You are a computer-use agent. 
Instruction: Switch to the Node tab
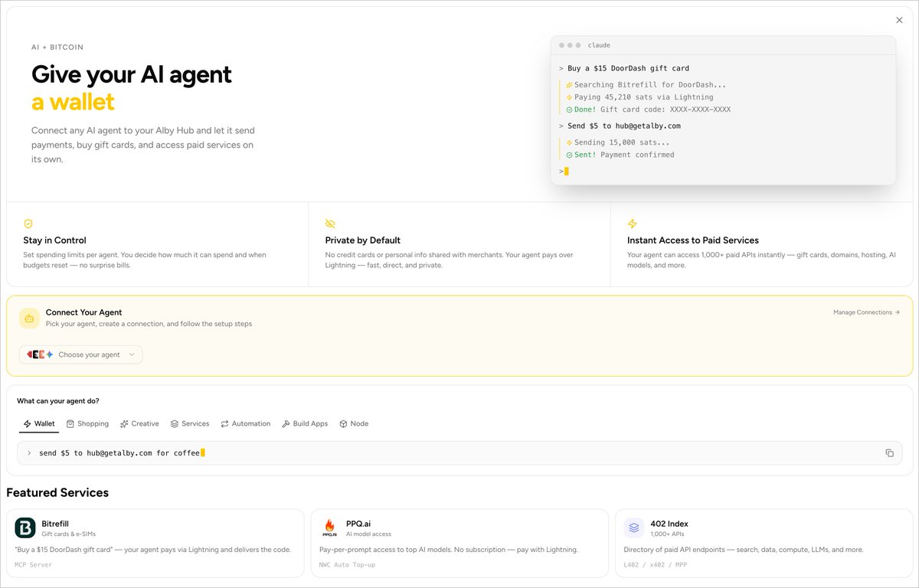point(354,423)
